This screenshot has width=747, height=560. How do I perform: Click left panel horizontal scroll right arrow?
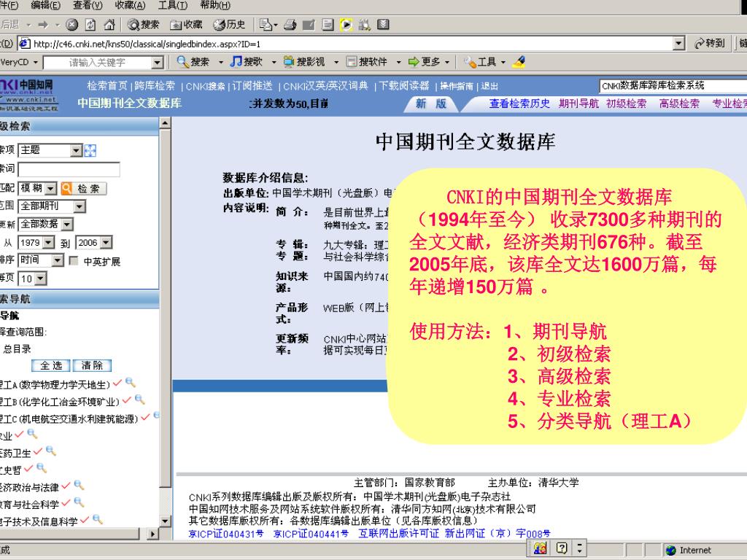(x=152, y=534)
